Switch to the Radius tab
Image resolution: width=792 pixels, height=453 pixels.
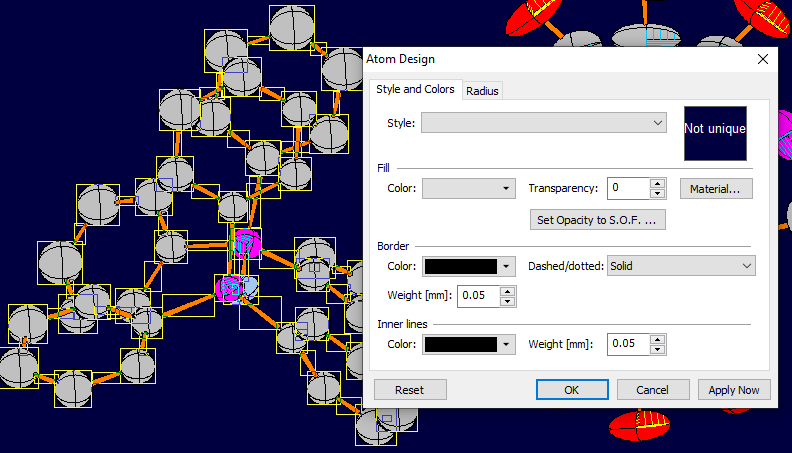click(x=482, y=91)
